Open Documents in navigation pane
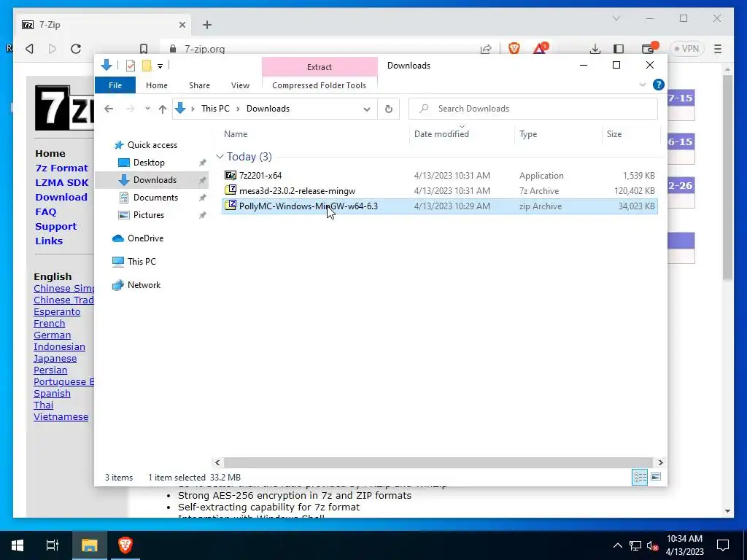Screen dimensions: 747x560 [x=155, y=198]
